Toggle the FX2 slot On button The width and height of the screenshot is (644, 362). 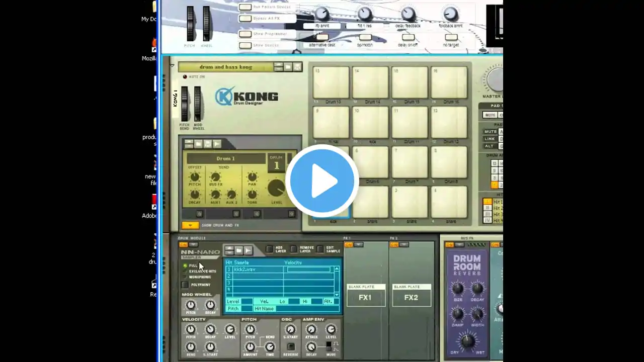(x=394, y=245)
